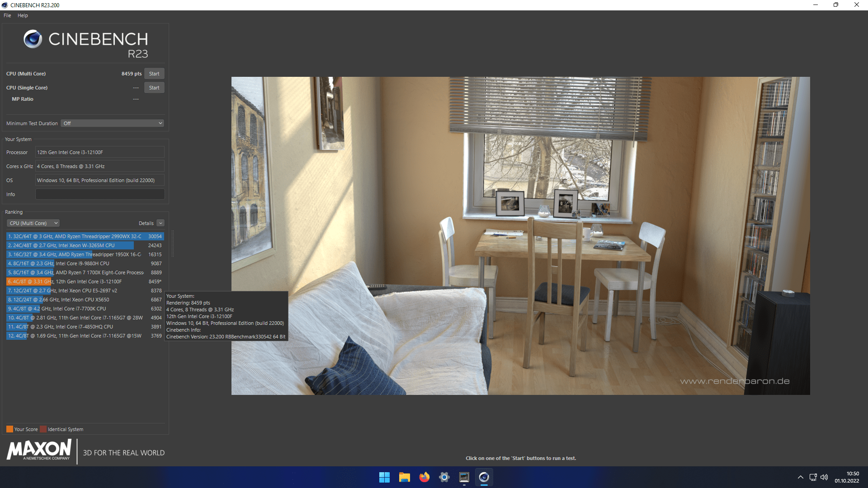Launch Firefox from the taskbar
The image size is (868, 488).
tap(424, 477)
